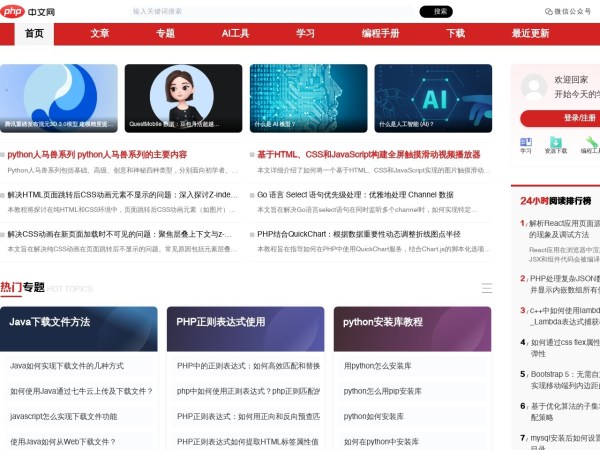This screenshot has width=600, height=450.
Task: Open link PHP正则表达式如何提取HTML标签属性值
Action: tap(248, 442)
